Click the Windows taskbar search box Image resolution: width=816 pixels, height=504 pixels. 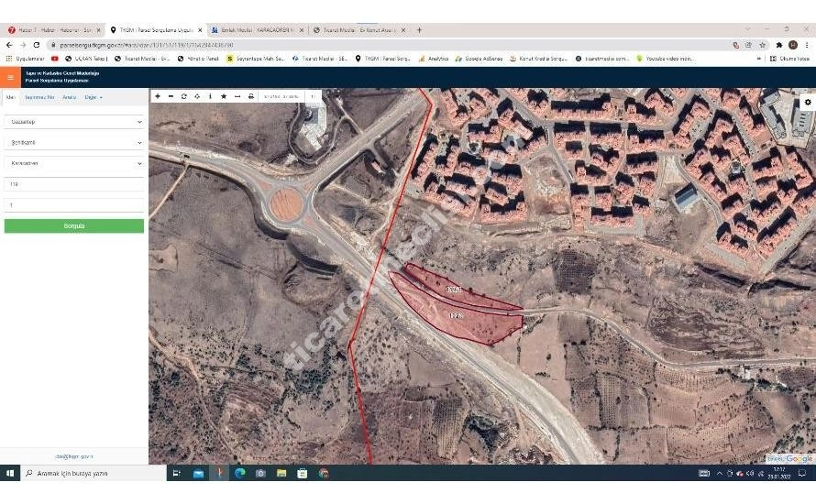pos(94,474)
